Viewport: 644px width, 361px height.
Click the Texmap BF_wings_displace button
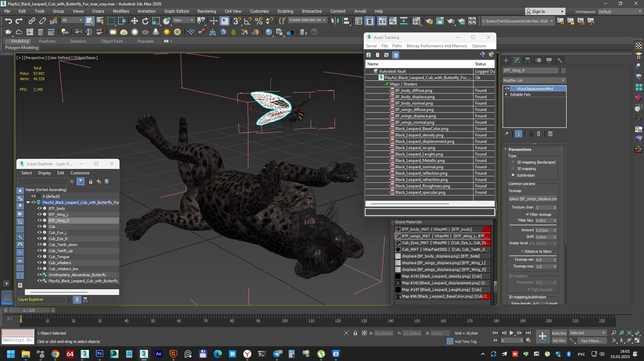[533, 199]
